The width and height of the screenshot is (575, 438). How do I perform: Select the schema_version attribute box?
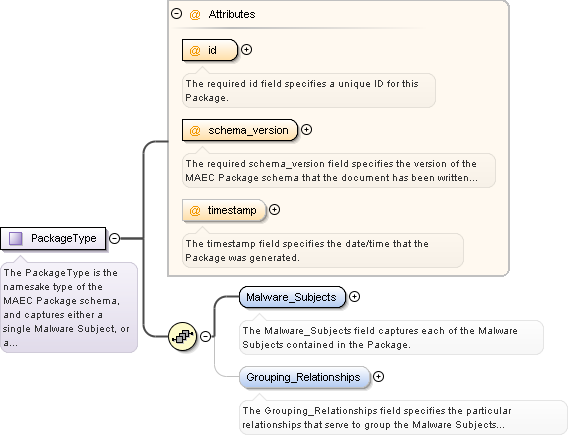pyautogui.click(x=240, y=130)
